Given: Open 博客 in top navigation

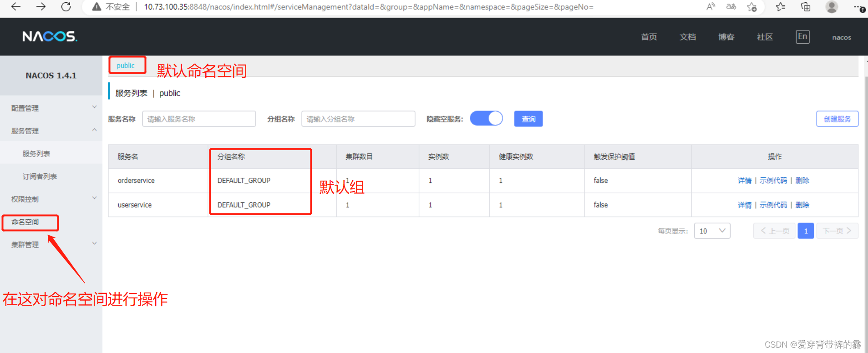Looking at the screenshot, I should coord(726,37).
